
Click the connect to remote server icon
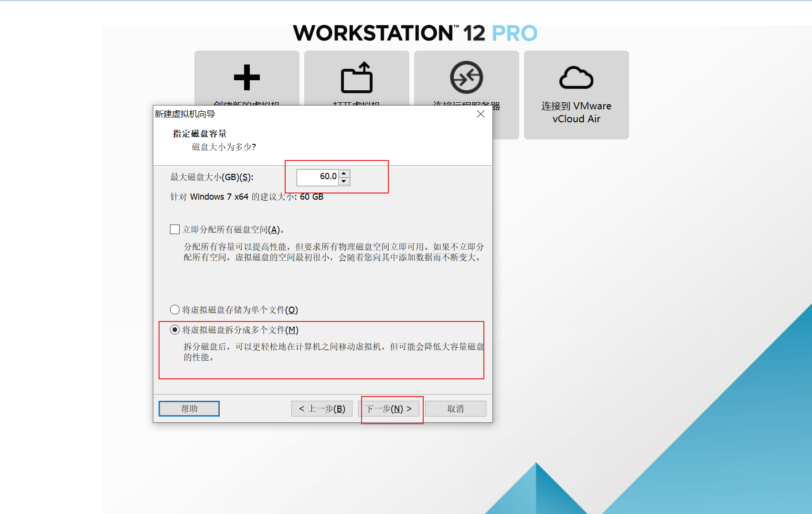pyautogui.click(x=467, y=77)
